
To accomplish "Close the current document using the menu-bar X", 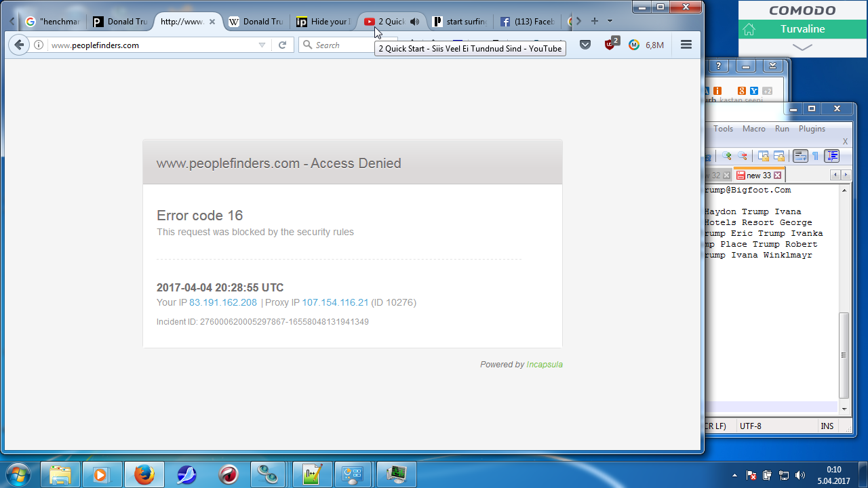I will pyautogui.click(x=845, y=142).
